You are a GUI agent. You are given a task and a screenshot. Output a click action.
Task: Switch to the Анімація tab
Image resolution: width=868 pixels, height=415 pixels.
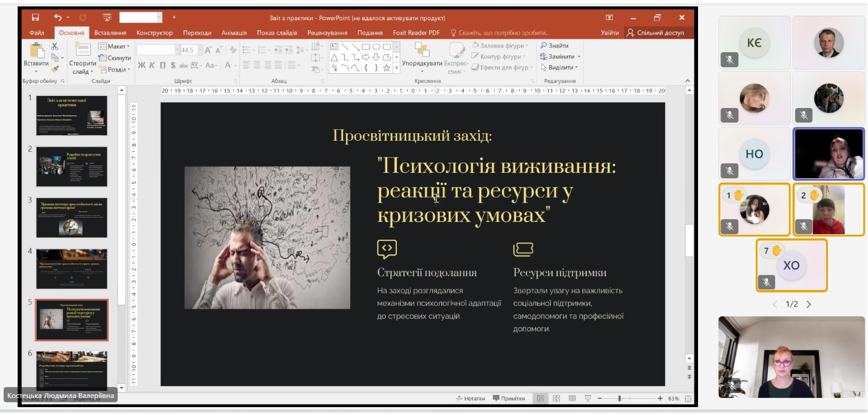point(234,33)
